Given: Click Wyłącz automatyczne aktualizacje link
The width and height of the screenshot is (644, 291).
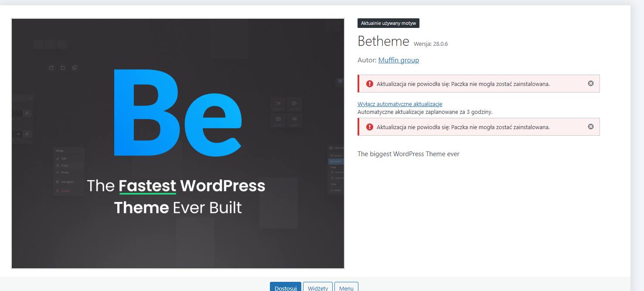Looking at the screenshot, I should (400, 104).
